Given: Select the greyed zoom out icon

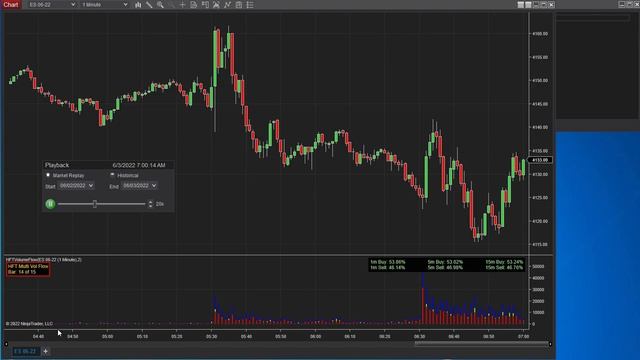Looking at the screenshot, I should [171, 5].
